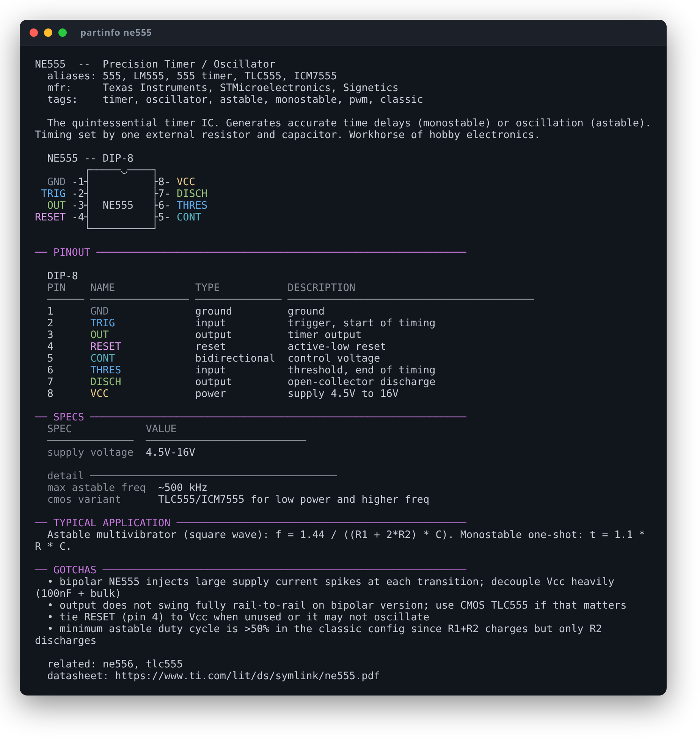The width and height of the screenshot is (700, 738).
Task: Click OUT label at diagram pin 3
Action: [x=56, y=205]
